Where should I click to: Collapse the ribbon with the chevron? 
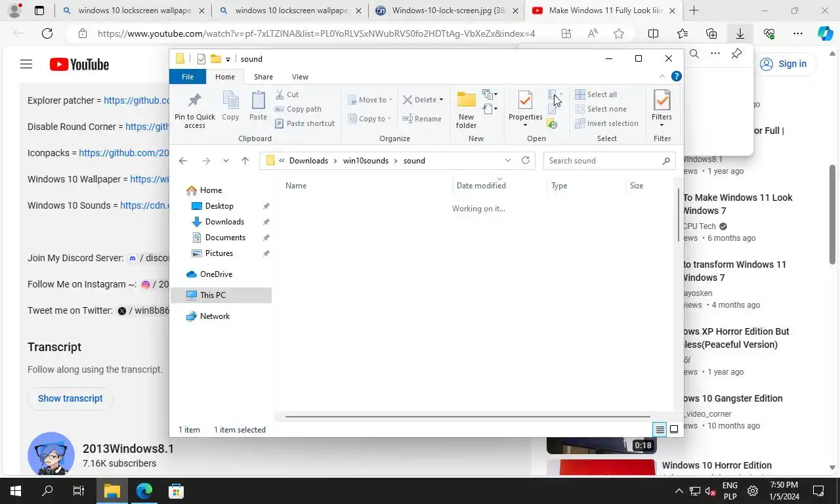coord(661,76)
